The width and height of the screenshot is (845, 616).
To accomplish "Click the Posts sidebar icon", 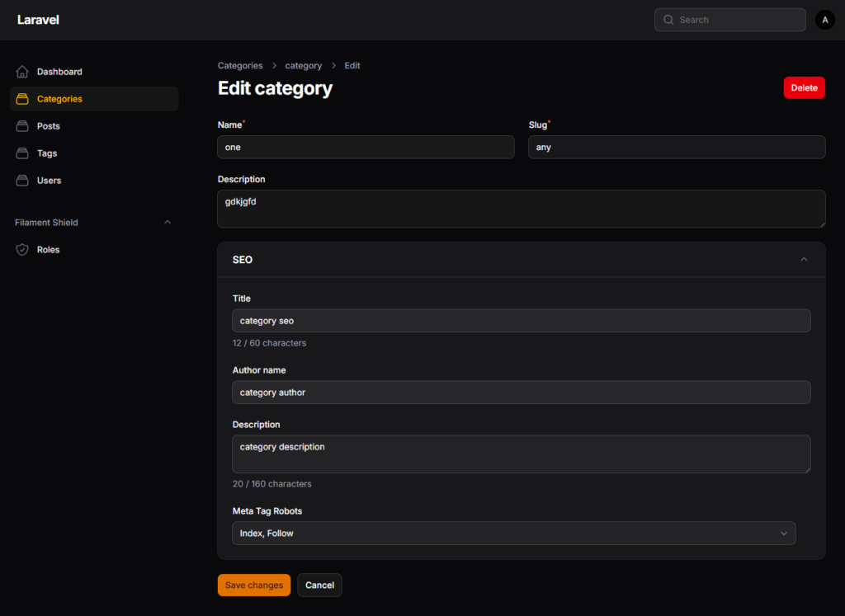I will click(22, 126).
